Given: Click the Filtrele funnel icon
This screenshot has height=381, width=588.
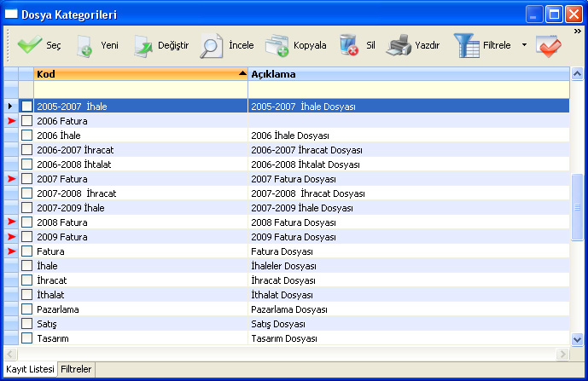Looking at the screenshot, I should click(x=467, y=45).
